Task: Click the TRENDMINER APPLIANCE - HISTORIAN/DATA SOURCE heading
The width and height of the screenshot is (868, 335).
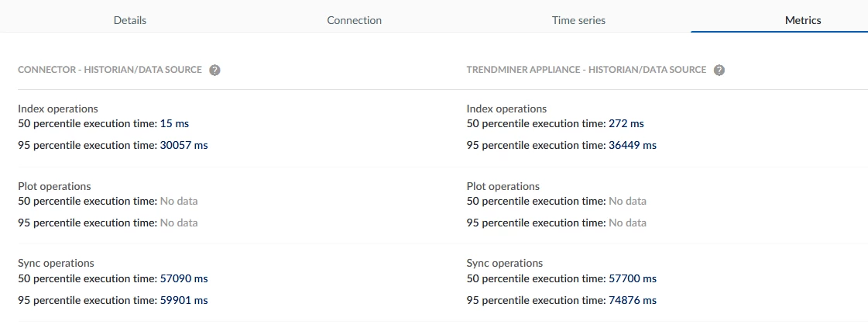Action: point(586,70)
